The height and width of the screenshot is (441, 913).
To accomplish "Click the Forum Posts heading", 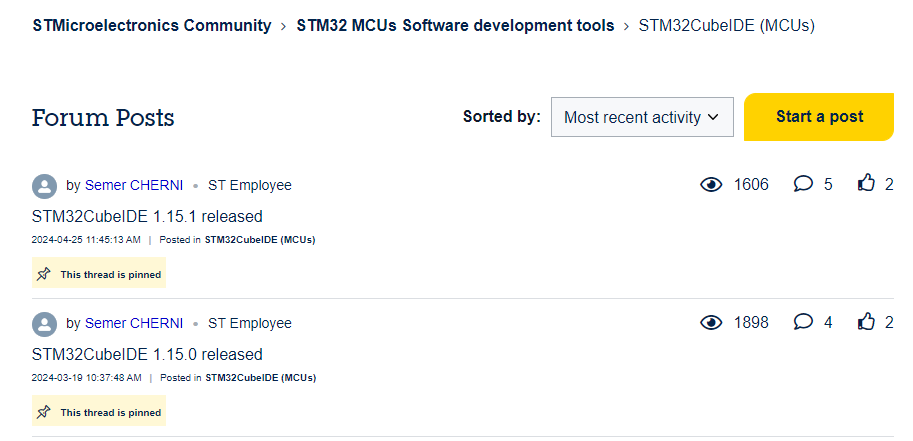I will (x=103, y=118).
